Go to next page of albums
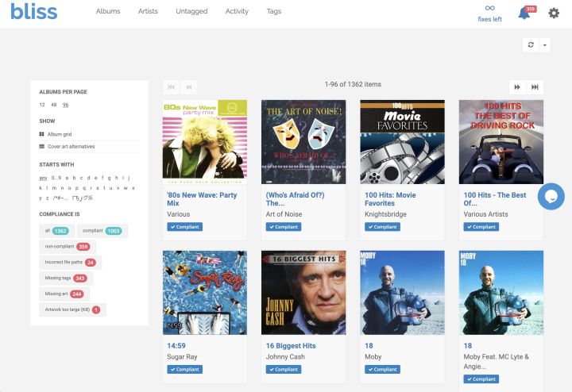The width and height of the screenshot is (572, 392). 517,87
